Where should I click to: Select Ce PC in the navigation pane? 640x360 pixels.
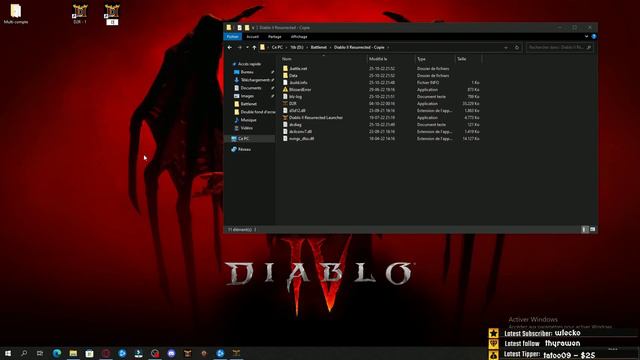(243, 139)
